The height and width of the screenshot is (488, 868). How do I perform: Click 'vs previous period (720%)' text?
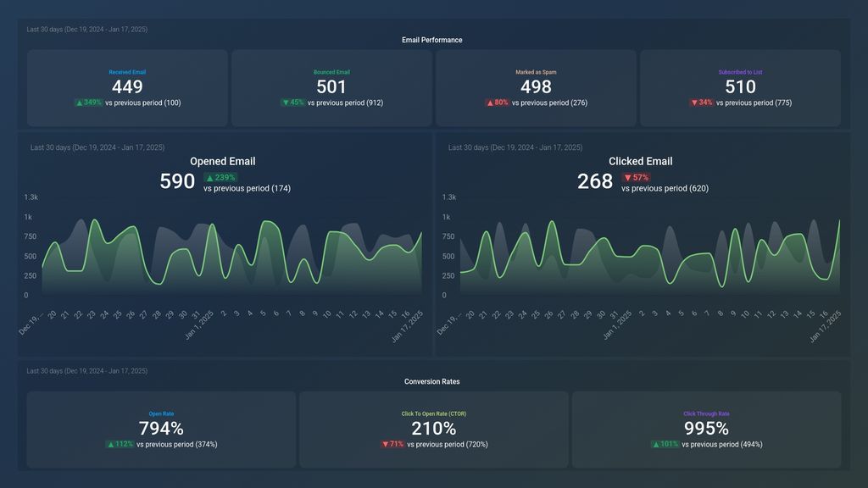[x=448, y=445]
